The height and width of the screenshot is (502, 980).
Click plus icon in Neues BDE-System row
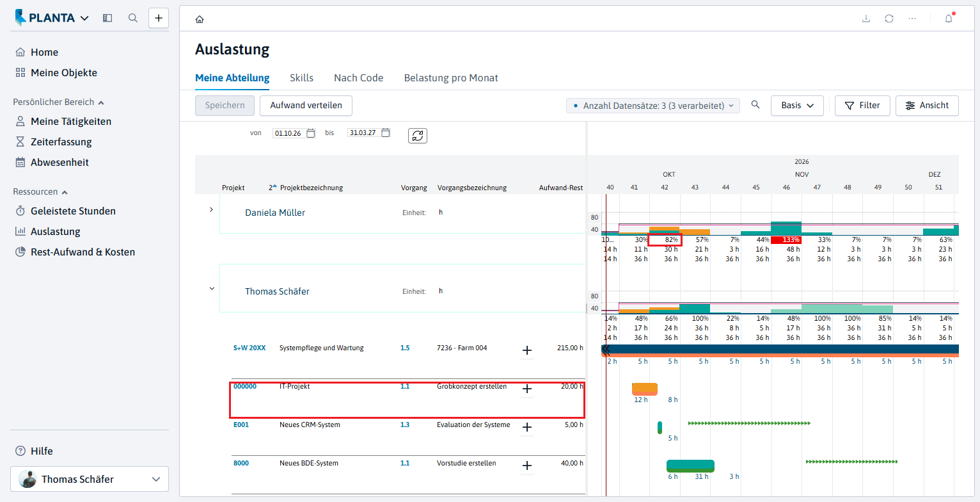[527, 466]
